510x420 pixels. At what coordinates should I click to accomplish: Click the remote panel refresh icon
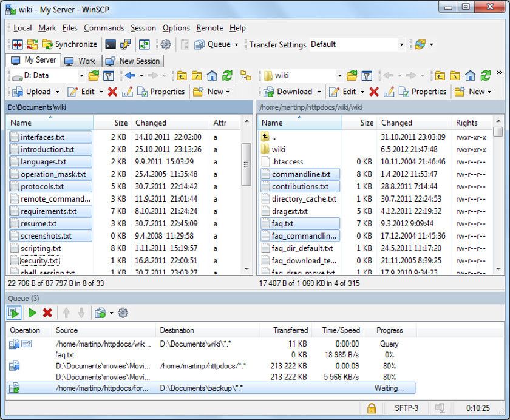486,76
